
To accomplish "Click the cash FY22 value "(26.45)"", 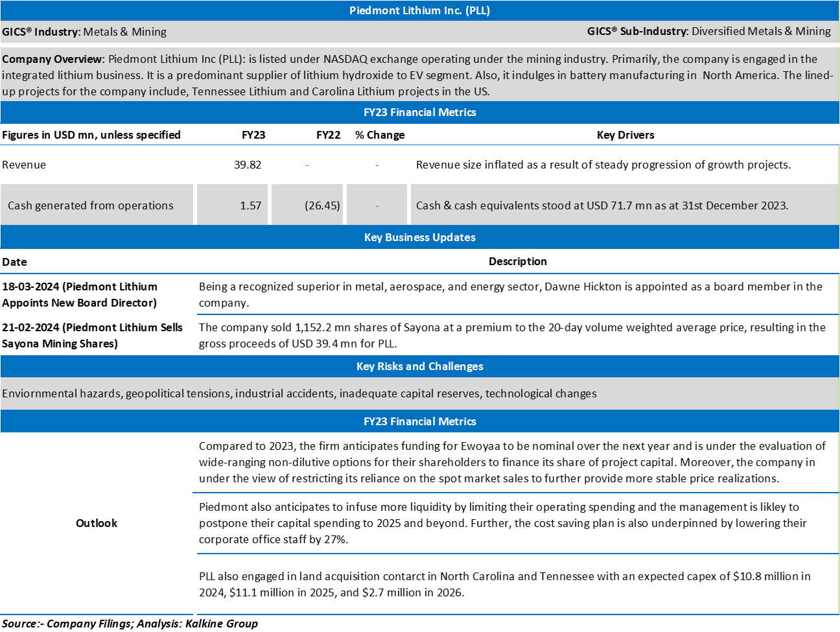I will (x=322, y=205).
